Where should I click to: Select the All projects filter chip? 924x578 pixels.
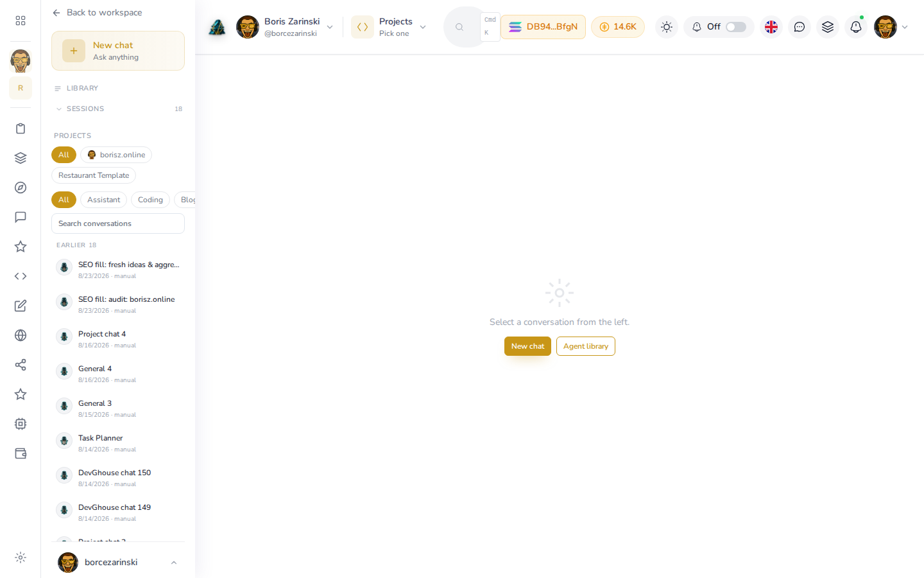[64, 155]
